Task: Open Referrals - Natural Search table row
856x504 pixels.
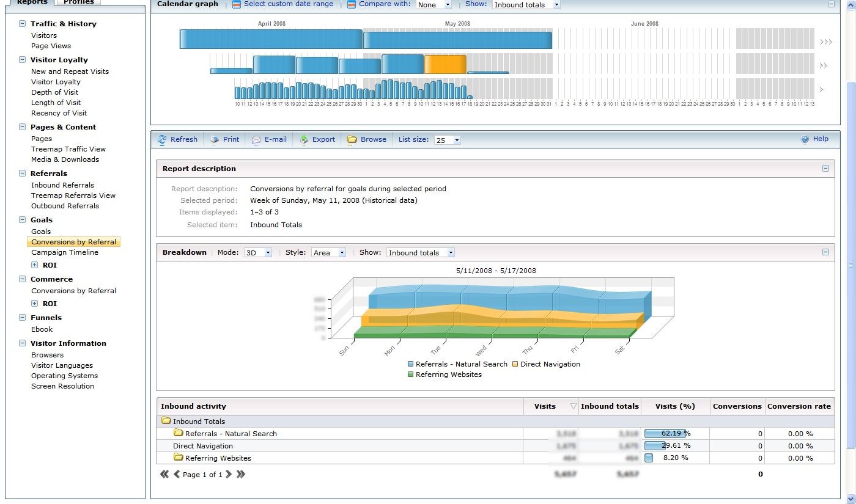Action: pyautogui.click(x=231, y=434)
